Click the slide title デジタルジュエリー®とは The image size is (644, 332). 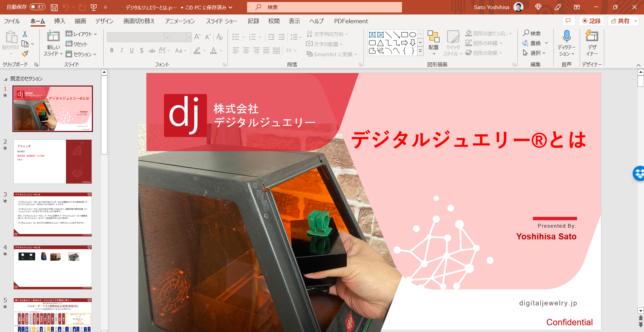[468, 139]
